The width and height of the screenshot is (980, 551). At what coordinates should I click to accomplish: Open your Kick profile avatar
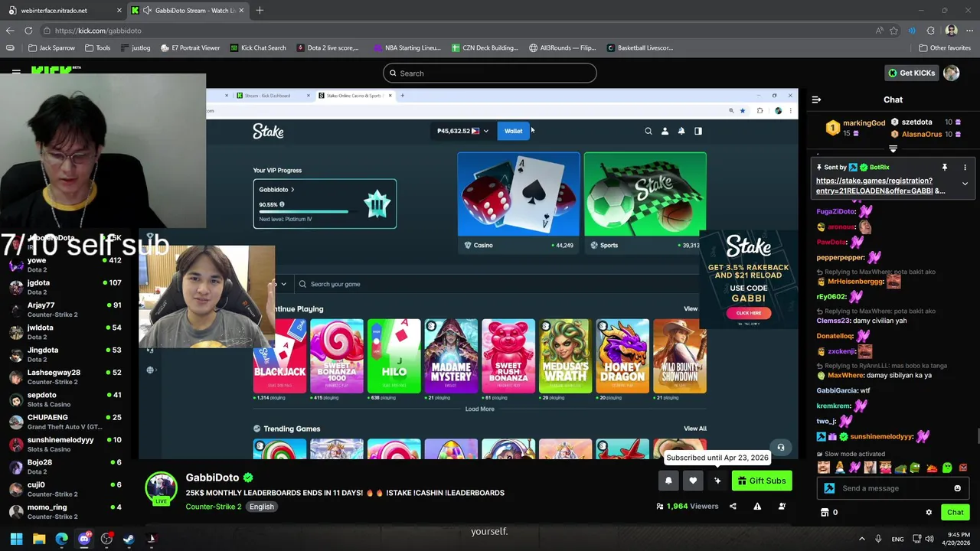951,73
